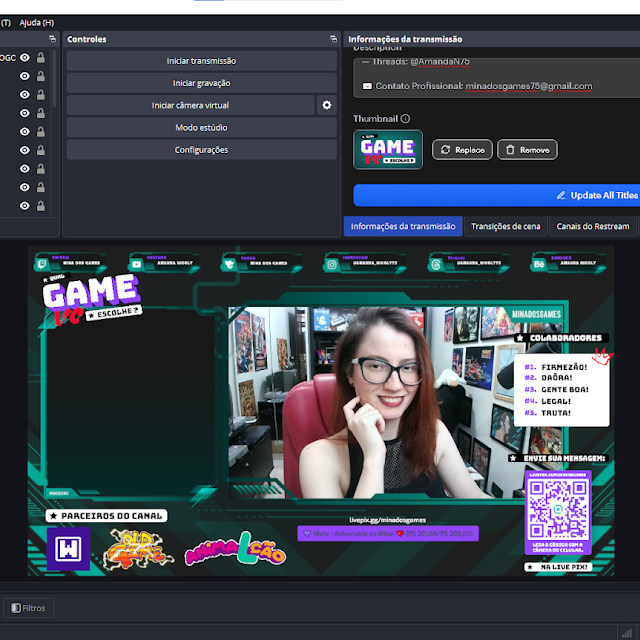The height and width of the screenshot is (640, 640).
Task: Select the AnimaLção partner logo
Action: [236, 549]
